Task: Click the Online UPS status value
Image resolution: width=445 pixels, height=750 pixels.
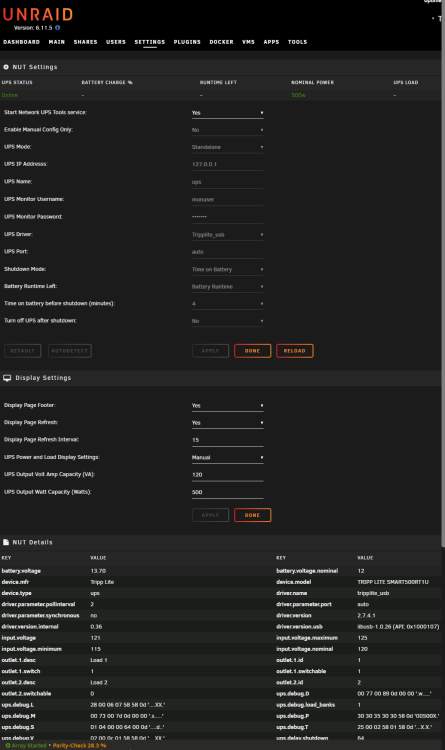Action: click(10, 95)
